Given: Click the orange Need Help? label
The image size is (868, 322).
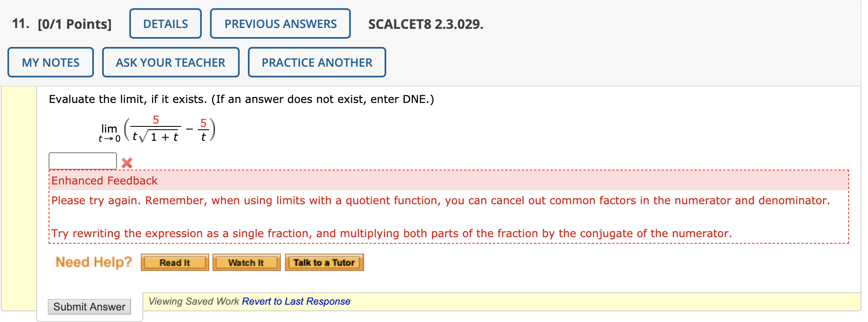Looking at the screenshot, I should [93, 262].
